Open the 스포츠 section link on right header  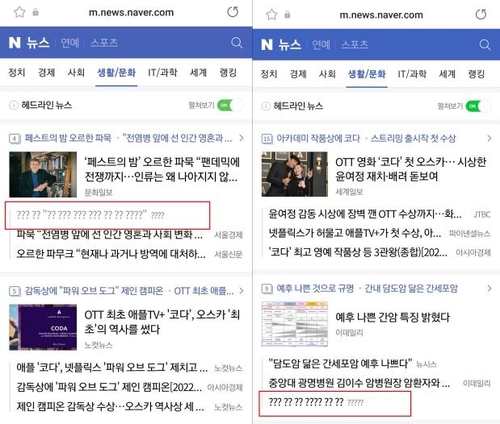pyautogui.click(x=355, y=45)
